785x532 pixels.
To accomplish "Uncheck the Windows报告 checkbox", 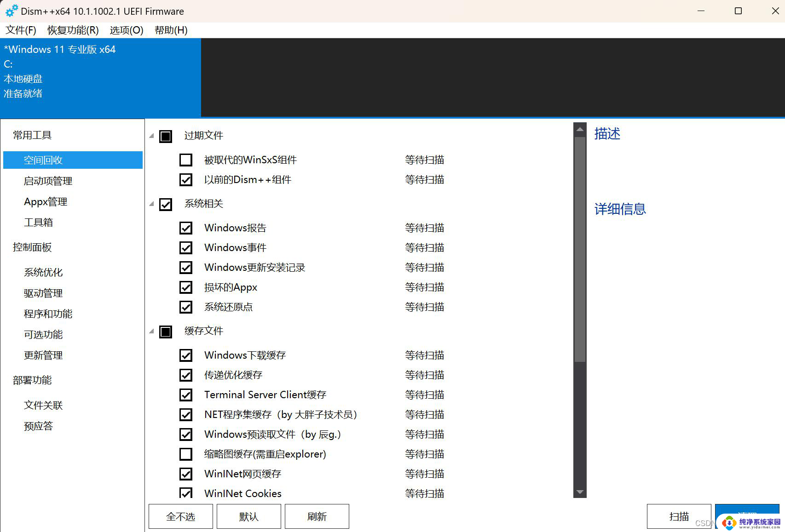I will click(x=186, y=228).
